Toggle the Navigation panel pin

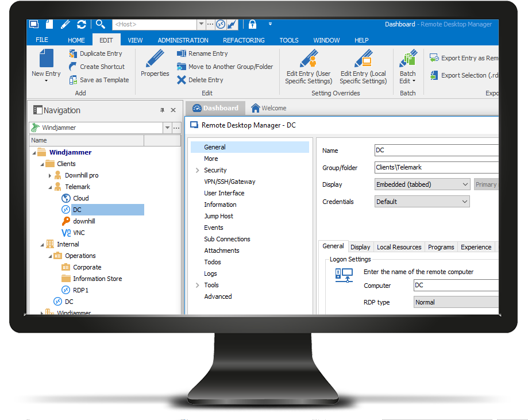(x=163, y=110)
